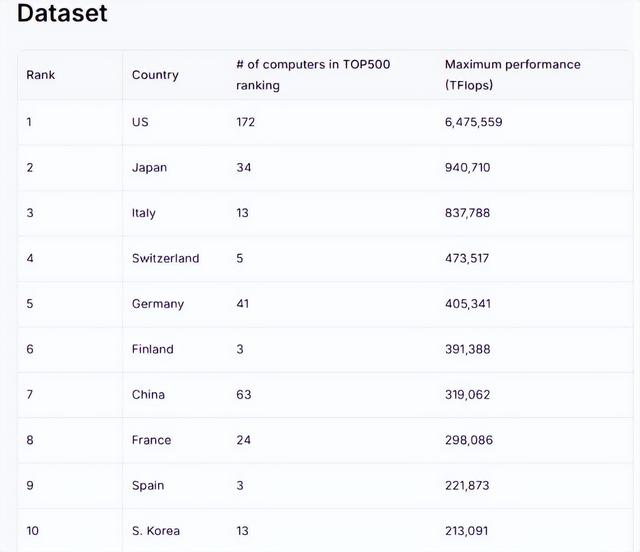The width and height of the screenshot is (640, 552).
Task: Select the 172 computers cell
Action: [245, 122]
